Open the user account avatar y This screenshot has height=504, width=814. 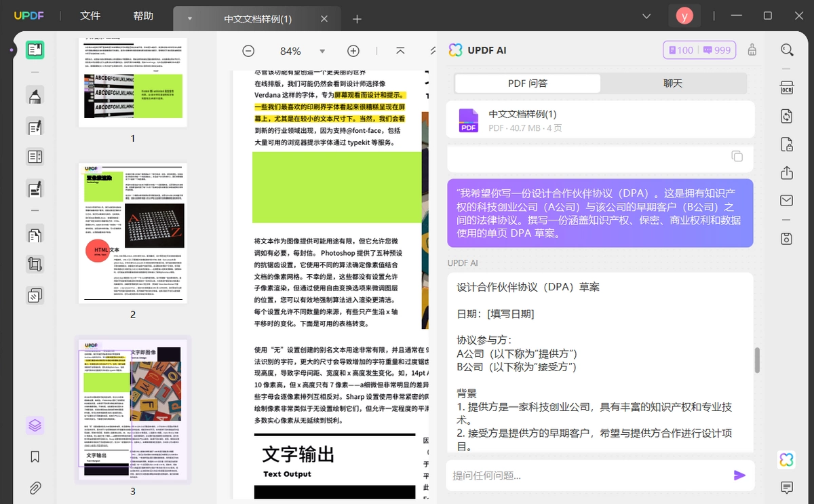(684, 15)
